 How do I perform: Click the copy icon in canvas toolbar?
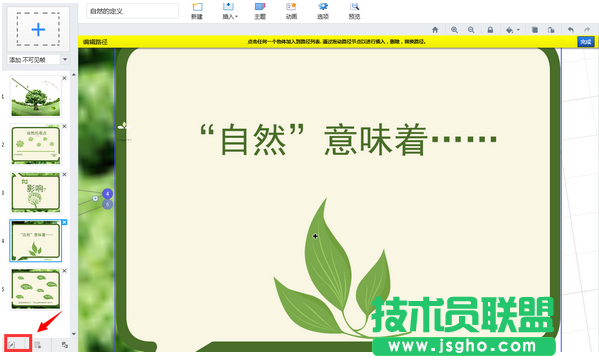(x=535, y=30)
